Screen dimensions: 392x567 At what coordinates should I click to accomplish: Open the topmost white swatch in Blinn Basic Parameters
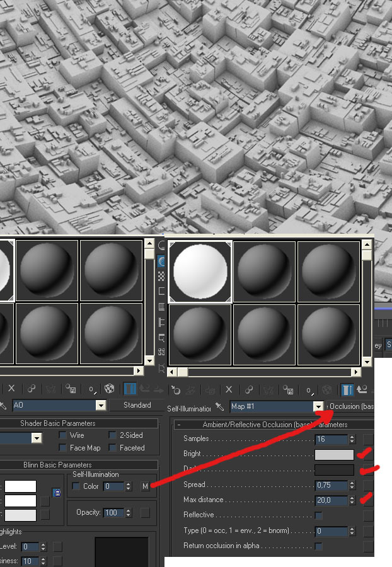pyautogui.click(x=20, y=486)
